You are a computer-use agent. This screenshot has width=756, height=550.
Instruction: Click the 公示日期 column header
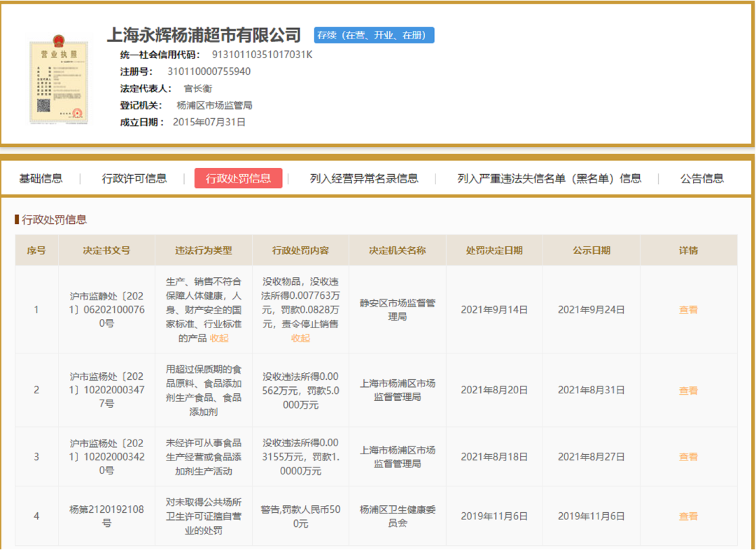[591, 251]
